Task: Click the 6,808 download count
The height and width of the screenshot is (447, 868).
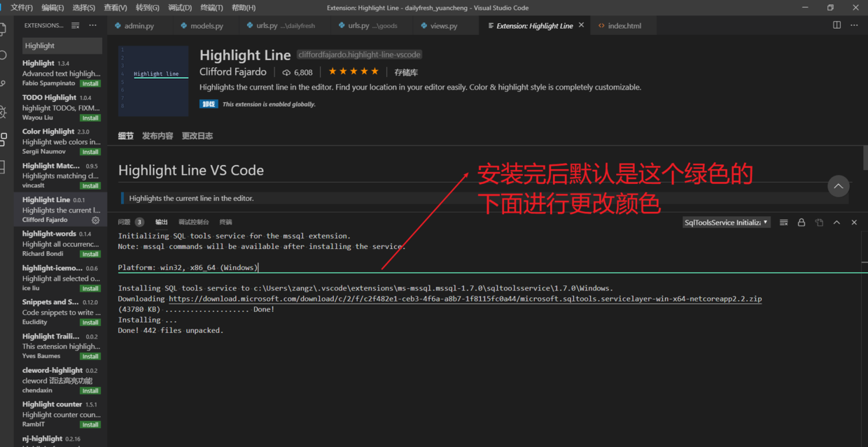Action: (297, 72)
